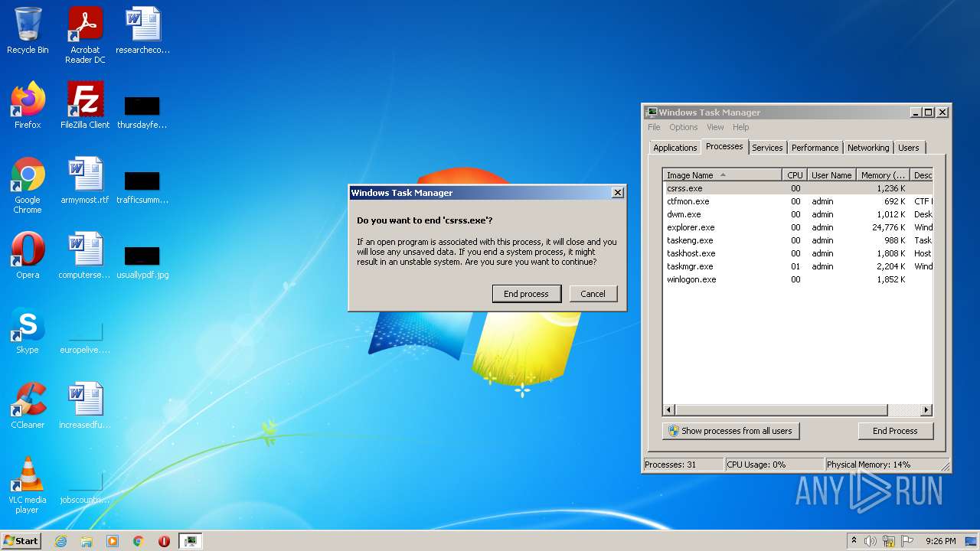Viewport: 980px width, 551px height.
Task: Sort processes by Memory column
Action: pos(883,175)
